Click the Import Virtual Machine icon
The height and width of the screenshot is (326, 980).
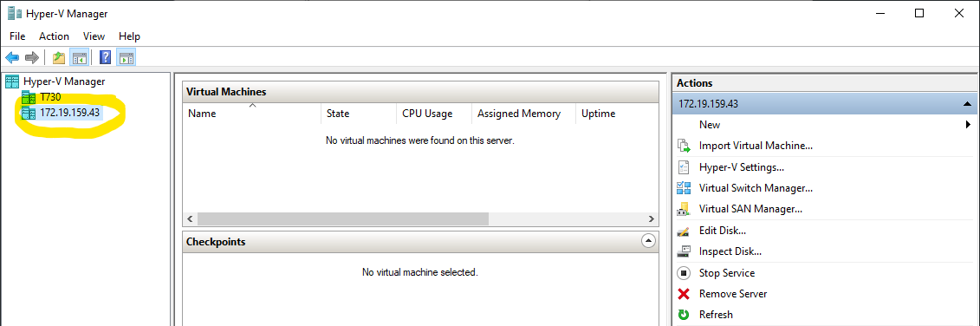[x=685, y=146]
